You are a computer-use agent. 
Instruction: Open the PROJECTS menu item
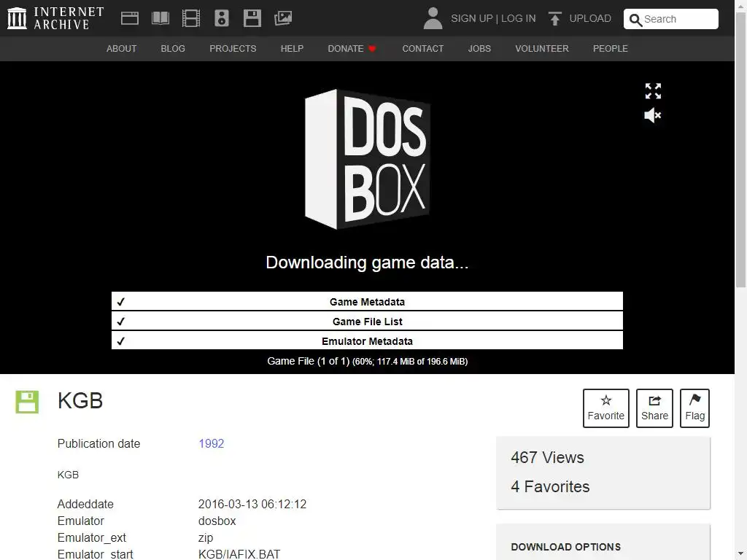(233, 49)
